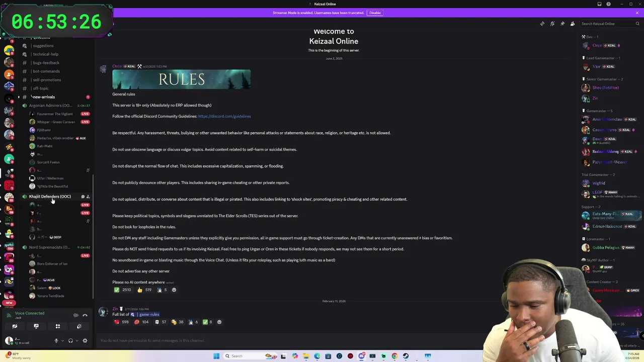The height and width of the screenshot is (362, 644).
Task: Open the discord.com/guidelines link
Action: tap(224, 116)
